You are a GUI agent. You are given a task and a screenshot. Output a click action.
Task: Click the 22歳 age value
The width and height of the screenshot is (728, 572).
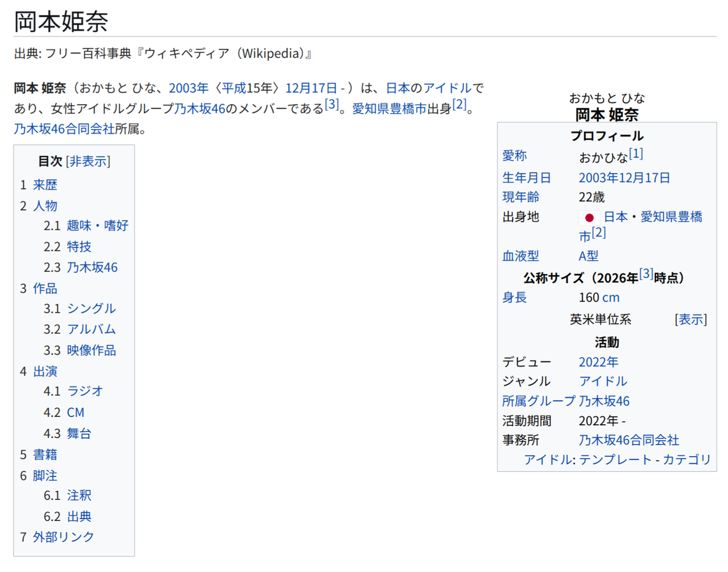[x=591, y=197]
